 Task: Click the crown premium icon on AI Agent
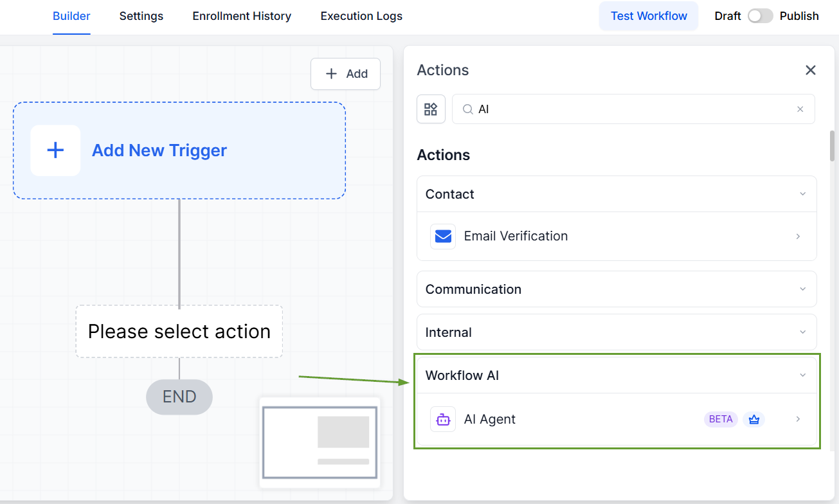click(754, 419)
